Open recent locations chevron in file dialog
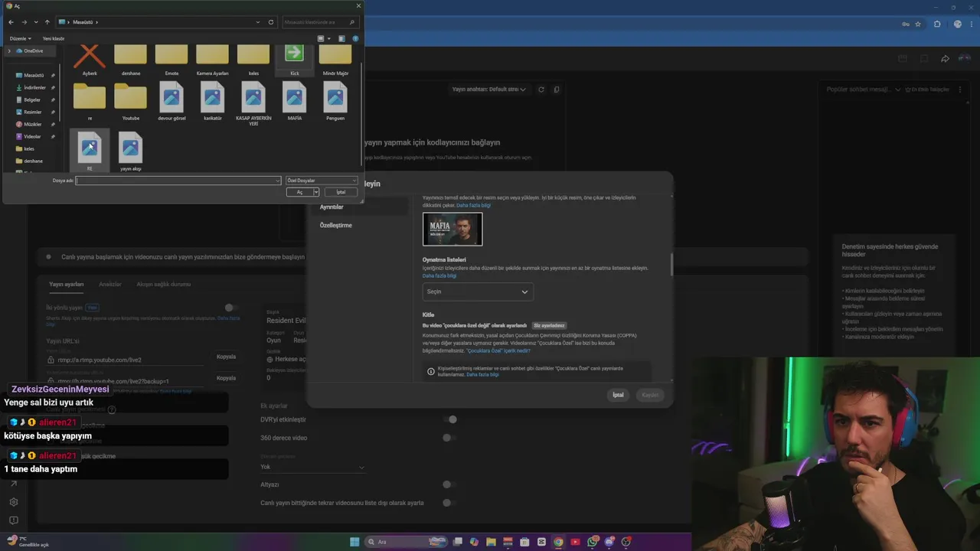 [x=35, y=22]
